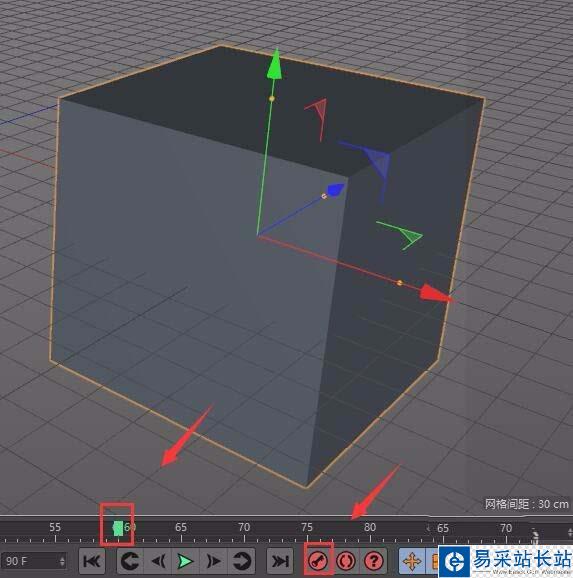This screenshot has height=578, width=573.
Task: Step back one frame
Action: [158, 561]
